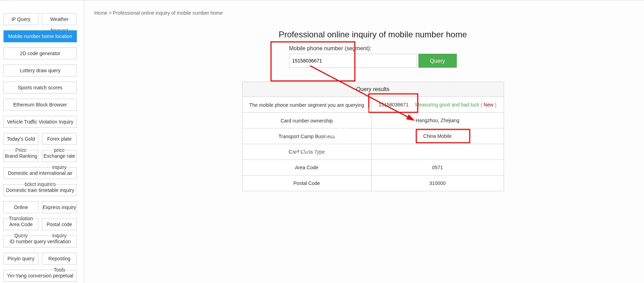Open the iP Query tool
644x283 pixels.
click(21, 19)
